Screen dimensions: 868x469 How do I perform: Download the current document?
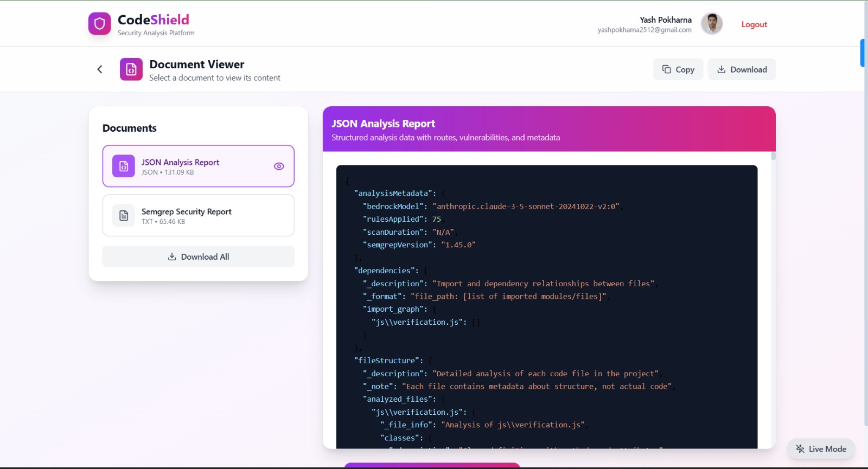pos(742,69)
